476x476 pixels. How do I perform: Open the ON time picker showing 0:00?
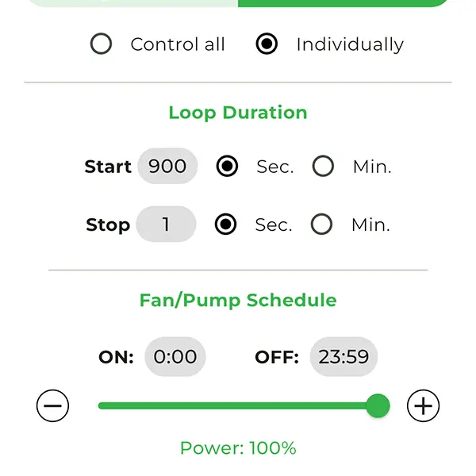tap(175, 357)
